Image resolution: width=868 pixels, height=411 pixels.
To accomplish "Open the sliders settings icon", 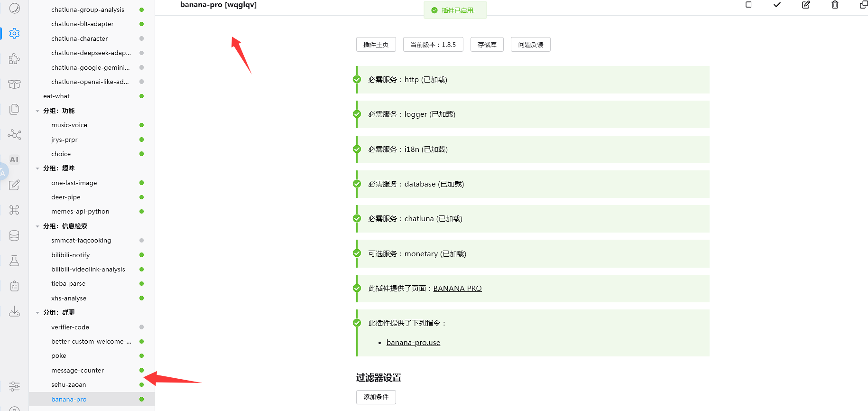I will [15, 386].
